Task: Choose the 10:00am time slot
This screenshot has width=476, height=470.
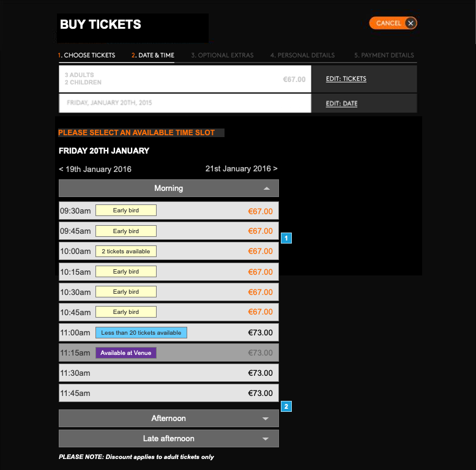Action: tap(169, 252)
